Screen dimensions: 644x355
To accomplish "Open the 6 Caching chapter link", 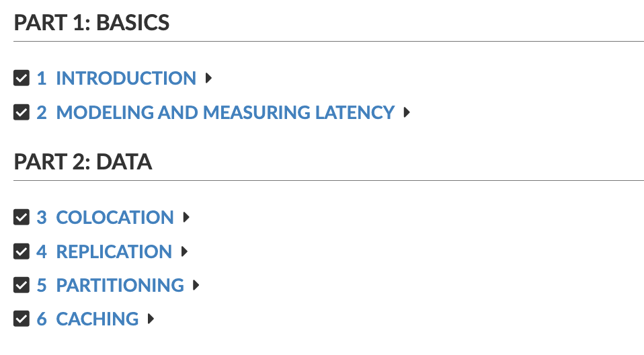I will click(x=87, y=319).
